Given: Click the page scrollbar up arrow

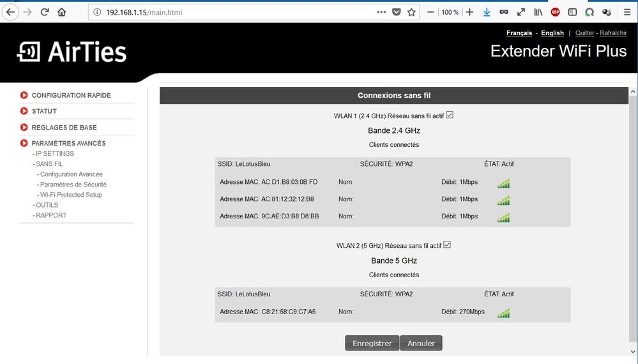Looking at the screenshot, I should pyautogui.click(x=633, y=92).
